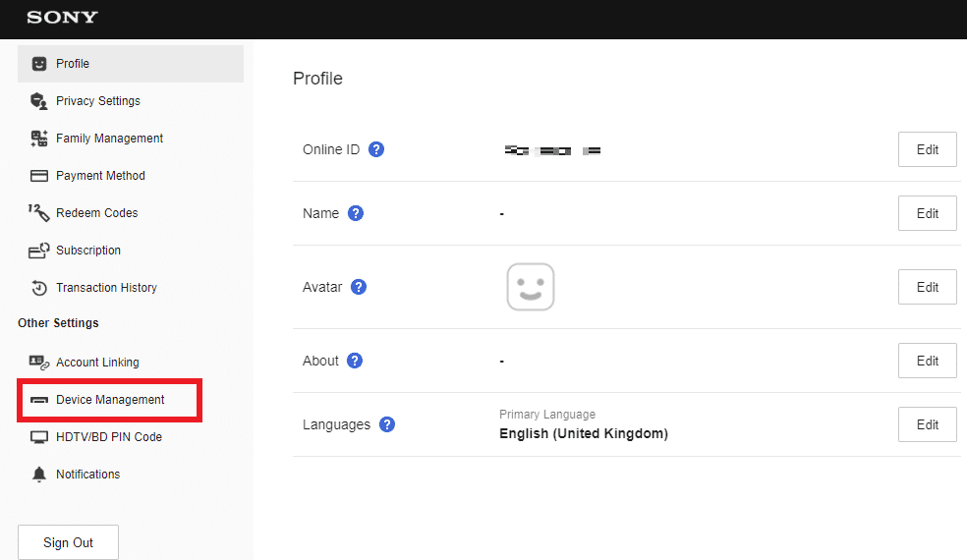Go to Payment Method settings
The width and height of the screenshot is (967, 560).
100,176
